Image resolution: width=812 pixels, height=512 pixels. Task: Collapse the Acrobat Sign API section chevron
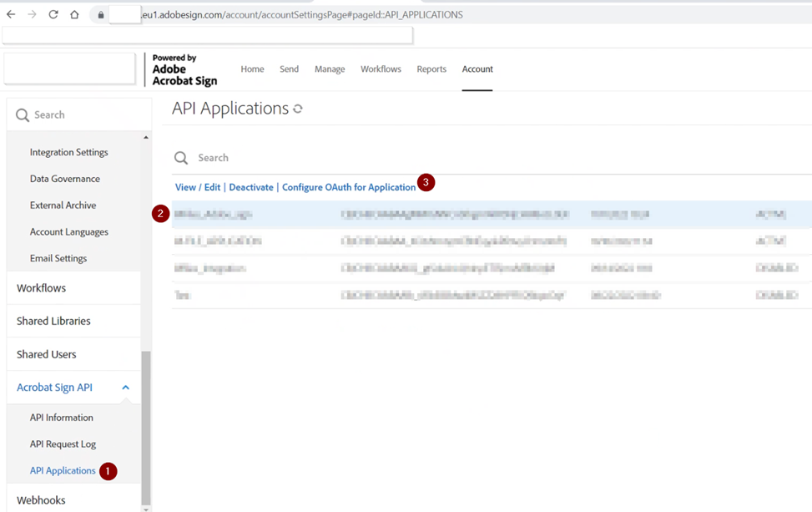(125, 388)
